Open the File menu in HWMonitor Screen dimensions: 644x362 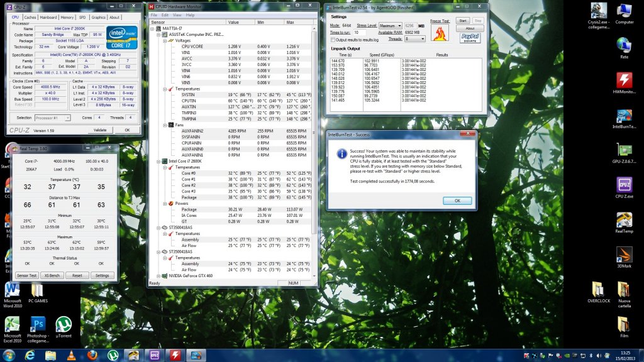(x=154, y=15)
